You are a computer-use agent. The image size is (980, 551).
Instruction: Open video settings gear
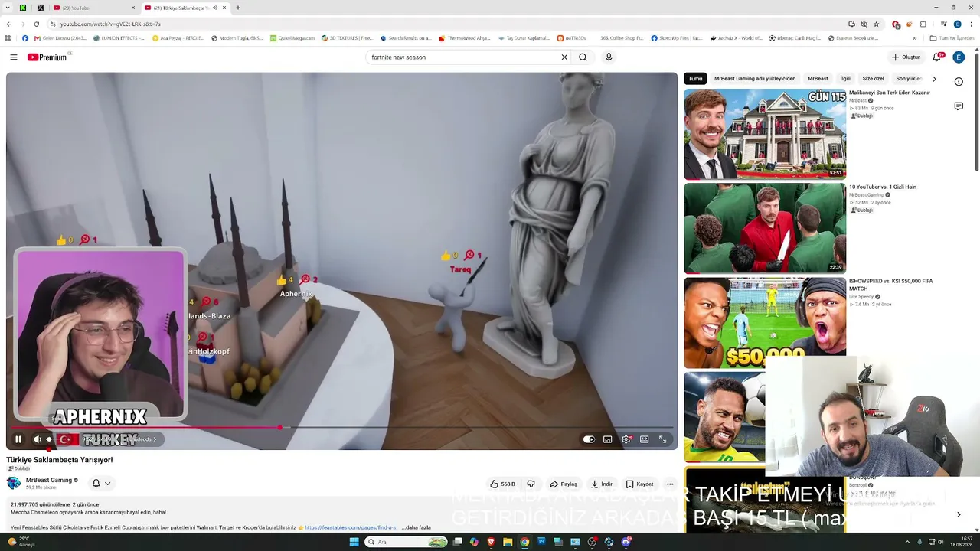pos(626,439)
